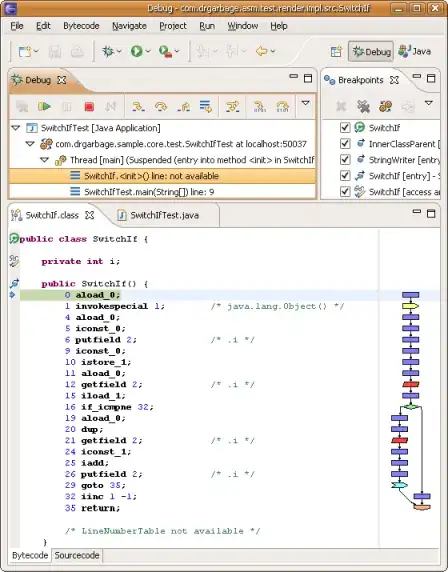Uncheck the InnerClassParent breakpoint checkbox

click(345, 143)
